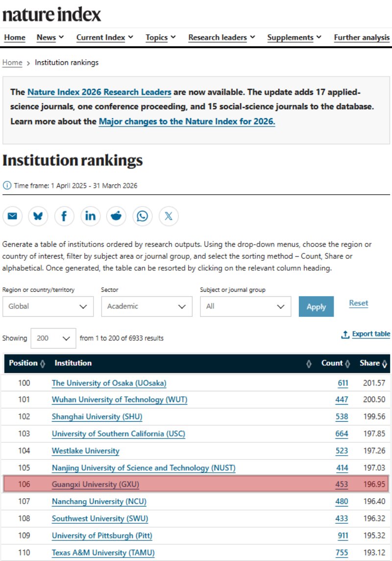Viewport: 392px width, 561px height.
Task: Click count 911 for Pittsburgh
Action: point(343,535)
